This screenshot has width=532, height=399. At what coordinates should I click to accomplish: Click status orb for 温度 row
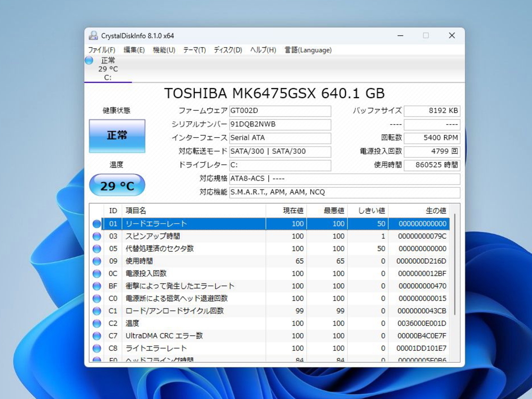97,324
